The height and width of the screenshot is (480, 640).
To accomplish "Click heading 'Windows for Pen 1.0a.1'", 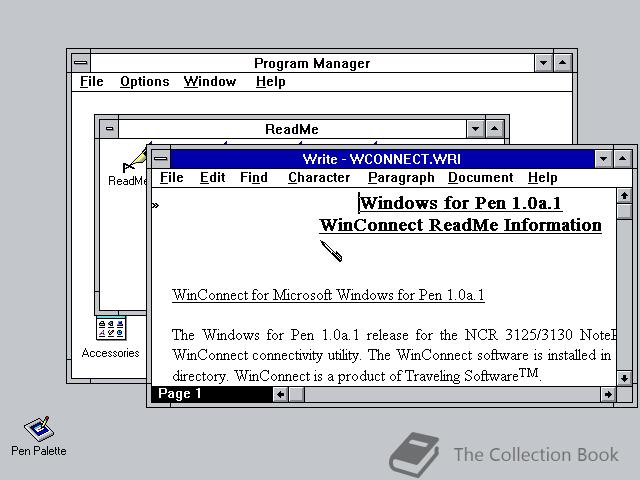I will point(461,203).
